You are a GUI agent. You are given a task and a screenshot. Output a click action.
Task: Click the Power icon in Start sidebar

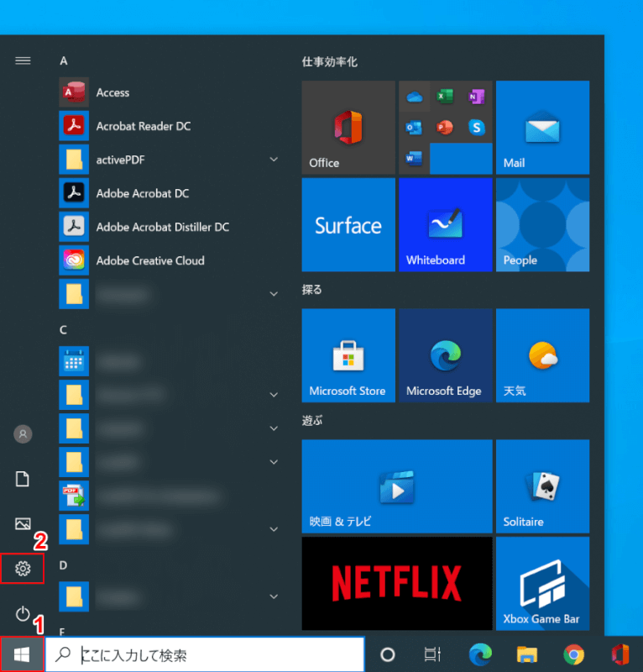(x=23, y=613)
